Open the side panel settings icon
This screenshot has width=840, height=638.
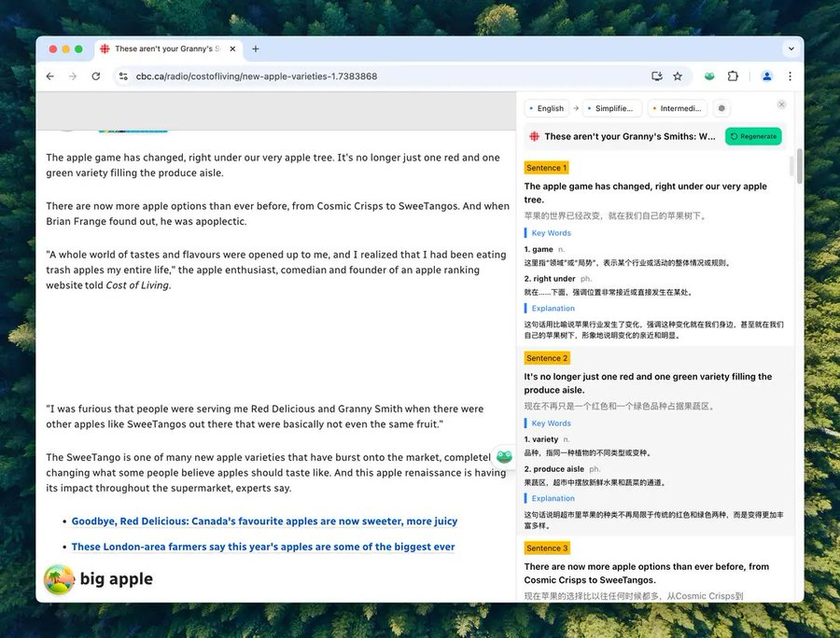(721, 108)
